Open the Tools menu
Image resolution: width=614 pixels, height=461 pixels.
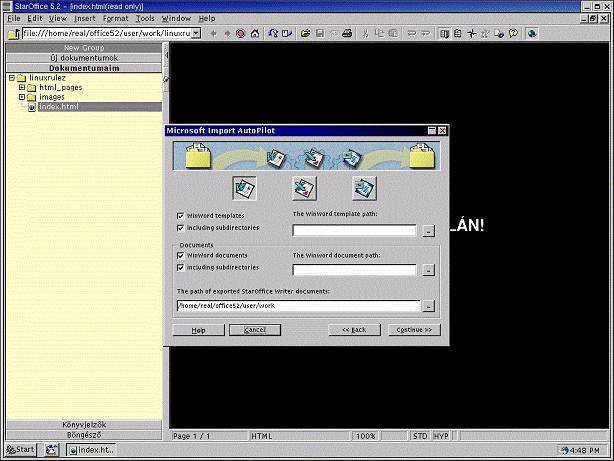click(145, 18)
